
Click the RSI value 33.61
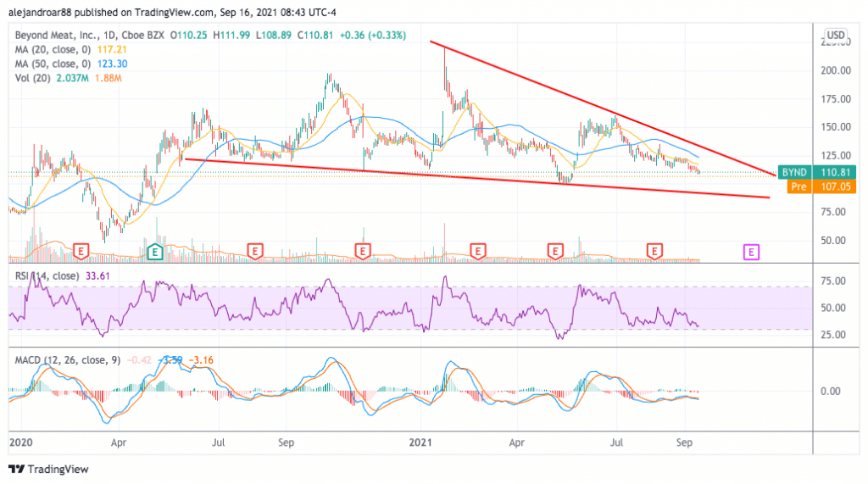pos(97,275)
